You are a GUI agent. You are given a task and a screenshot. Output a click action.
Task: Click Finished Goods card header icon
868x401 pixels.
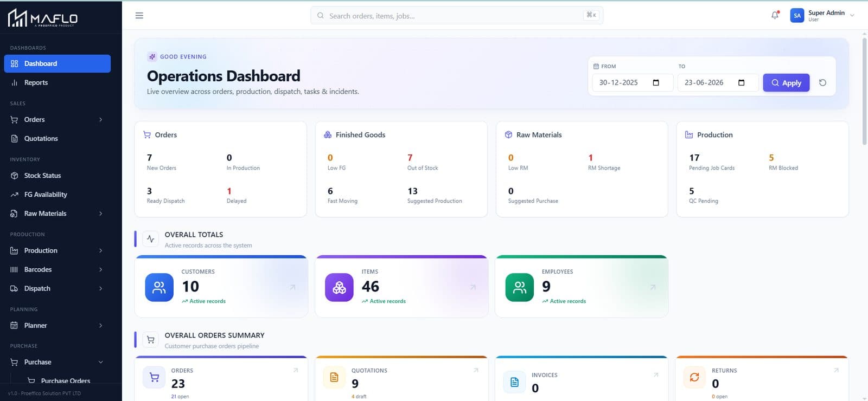(x=328, y=134)
